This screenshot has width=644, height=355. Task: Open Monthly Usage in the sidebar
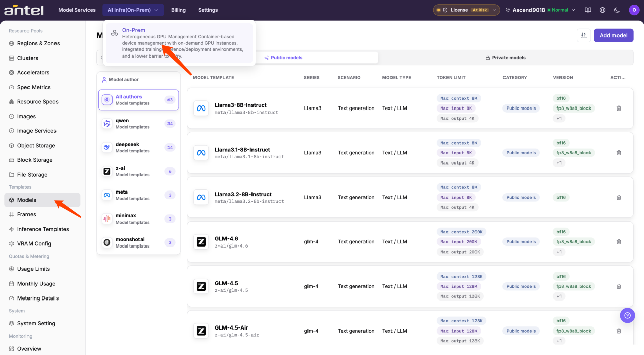click(42, 284)
